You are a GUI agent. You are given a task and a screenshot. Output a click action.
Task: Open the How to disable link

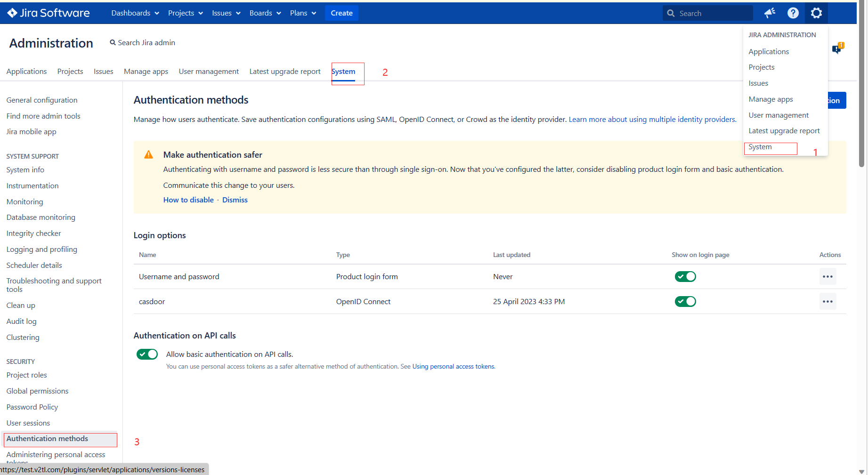tap(188, 200)
